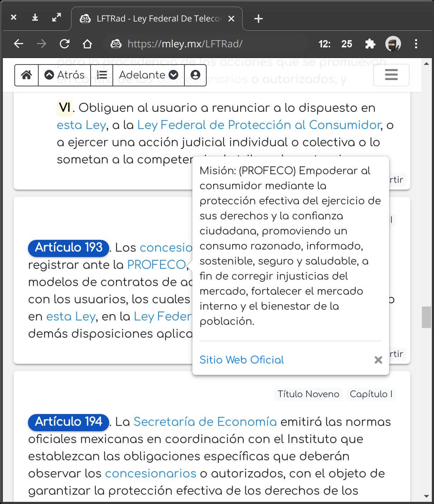Expand the Adelante navigation button
Image resolution: width=434 pixels, height=504 pixels.
[x=148, y=75]
